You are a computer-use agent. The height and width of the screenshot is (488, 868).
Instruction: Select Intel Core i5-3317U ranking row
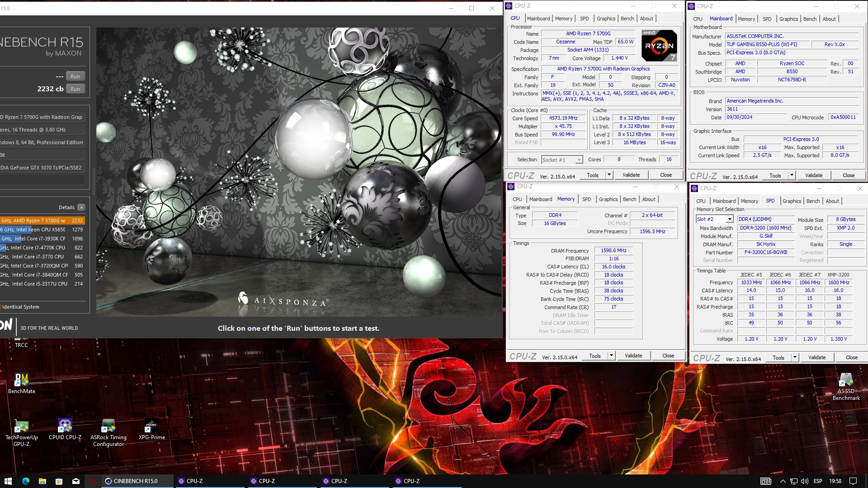click(42, 284)
